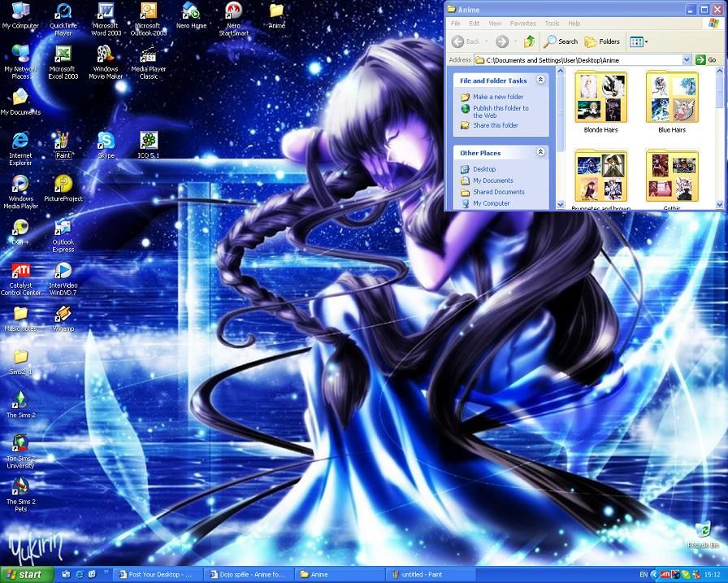Launch The Sims 2 Pets shortcut
This screenshot has height=583, width=728.
click(20, 495)
